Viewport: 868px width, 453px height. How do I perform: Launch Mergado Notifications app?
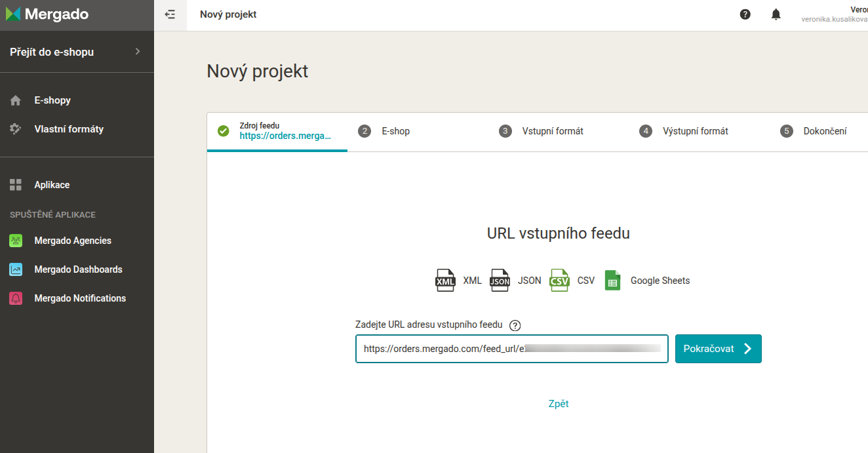(x=79, y=298)
